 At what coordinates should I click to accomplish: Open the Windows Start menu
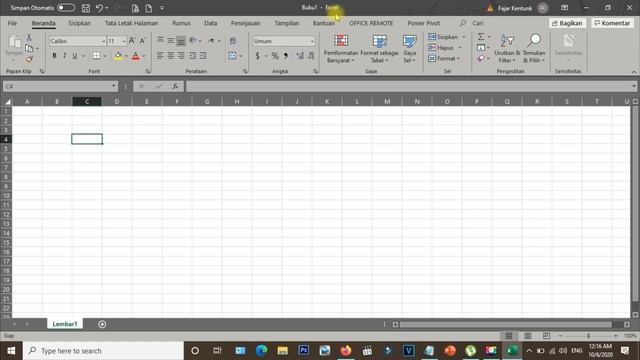(x=11, y=351)
